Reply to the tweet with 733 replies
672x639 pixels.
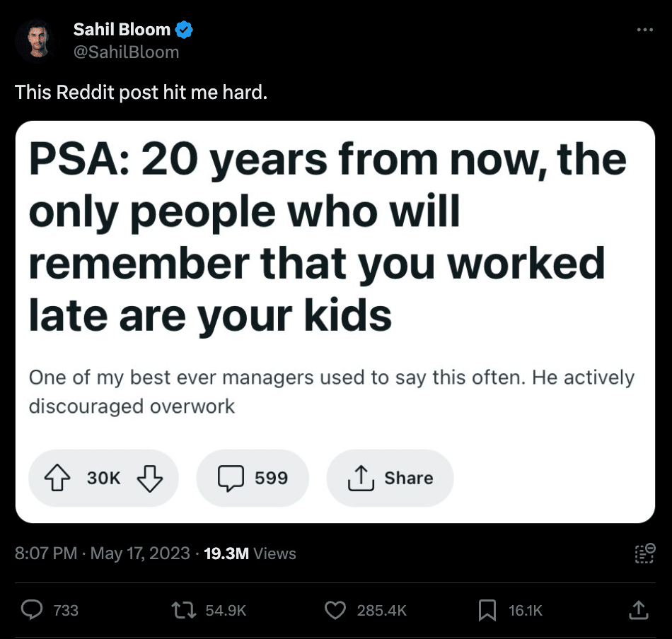click(x=33, y=610)
